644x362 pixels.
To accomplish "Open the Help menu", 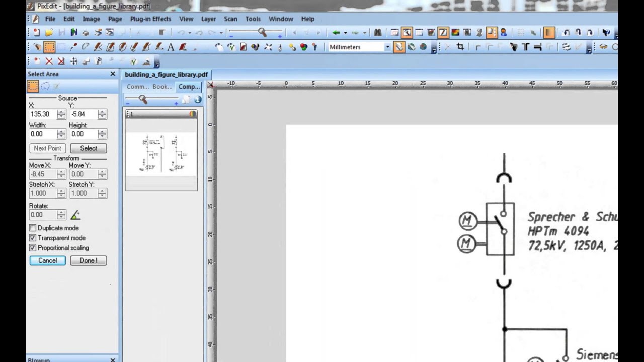I will tap(308, 19).
